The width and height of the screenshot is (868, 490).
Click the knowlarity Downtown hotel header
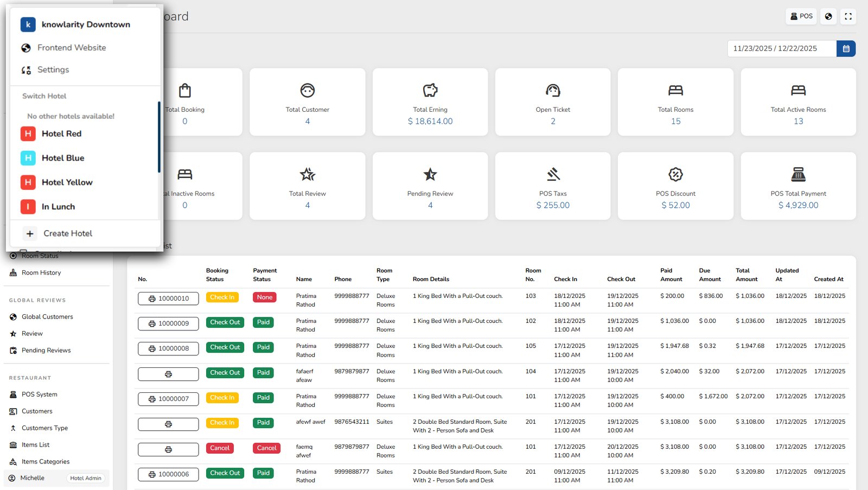[85, 24]
